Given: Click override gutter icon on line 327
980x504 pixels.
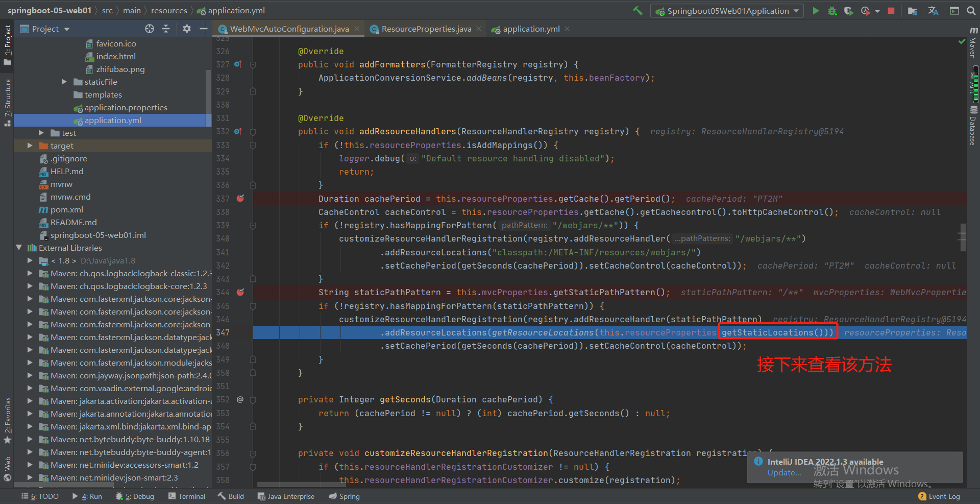Looking at the screenshot, I should click(x=238, y=64).
